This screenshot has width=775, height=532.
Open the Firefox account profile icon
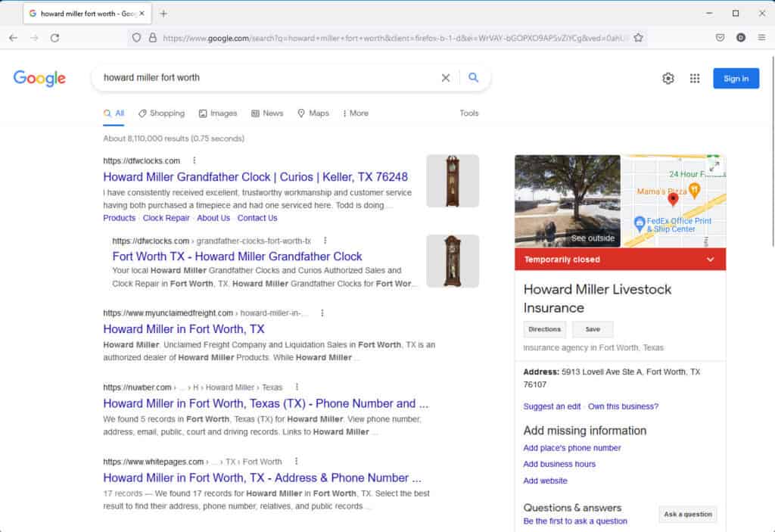pyautogui.click(x=741, y=38)
